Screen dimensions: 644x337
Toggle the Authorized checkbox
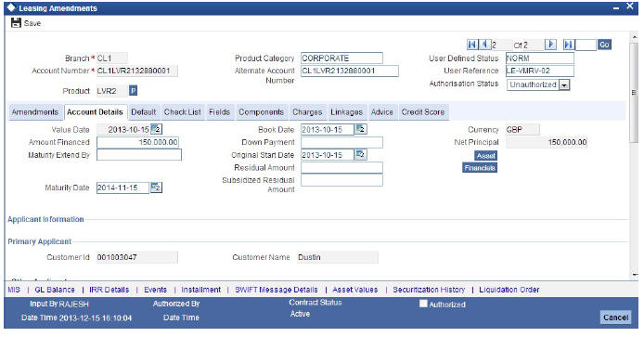pyautogui.click(x=423, y=304)
